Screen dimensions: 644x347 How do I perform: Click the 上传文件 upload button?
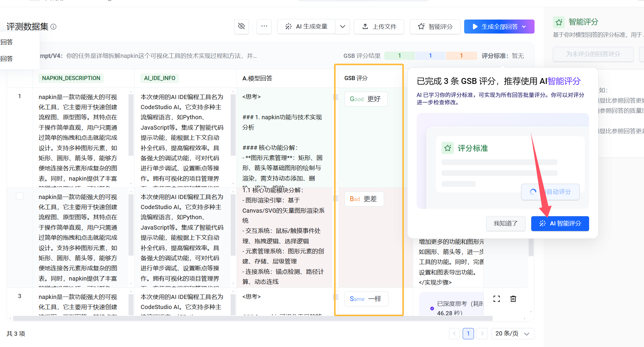point(379,26)
